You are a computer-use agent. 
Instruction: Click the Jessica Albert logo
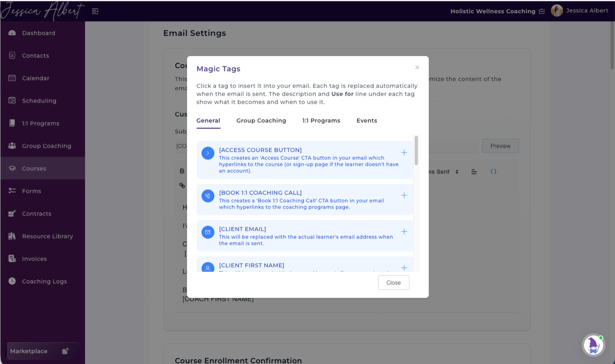(x=43, y=11)
